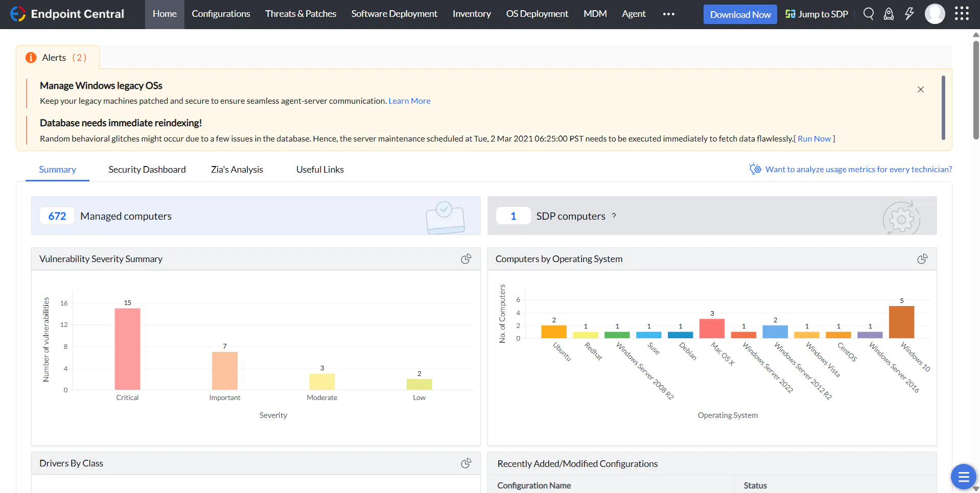Open the MDM menu
The image size is (980, 493).
[595, 14]
